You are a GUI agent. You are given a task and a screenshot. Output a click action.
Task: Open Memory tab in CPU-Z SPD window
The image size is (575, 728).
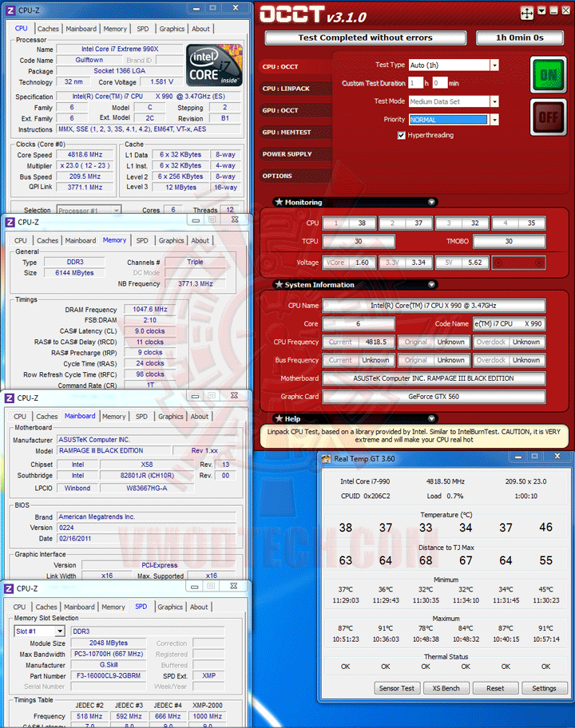113,607
